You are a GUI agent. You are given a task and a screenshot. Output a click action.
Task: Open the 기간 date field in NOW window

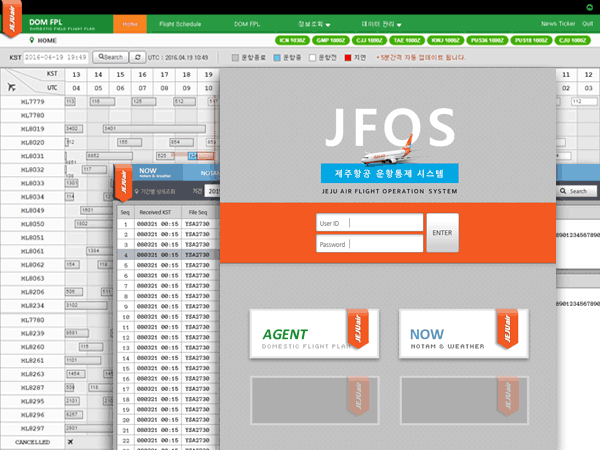coord(212,191)
